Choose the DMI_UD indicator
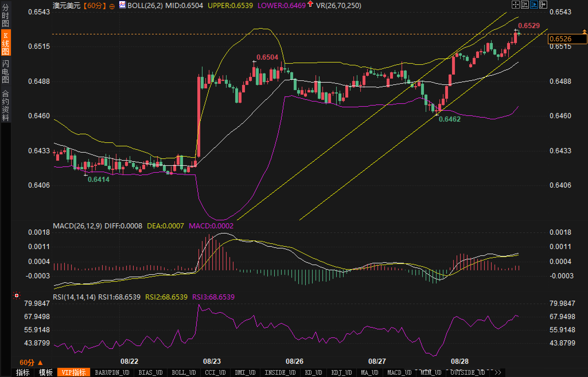The height and width of the screenshot is (377, 588). click(x=245, y=372)
